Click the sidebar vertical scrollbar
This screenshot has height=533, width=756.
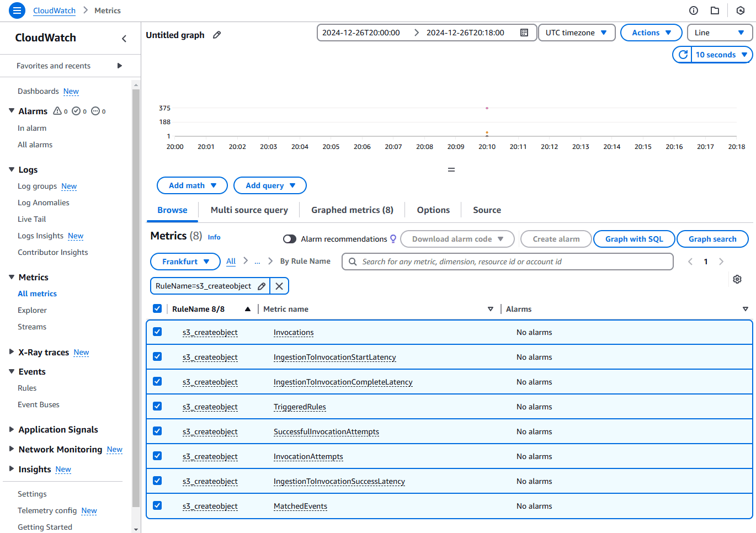[x=136, y=298]
